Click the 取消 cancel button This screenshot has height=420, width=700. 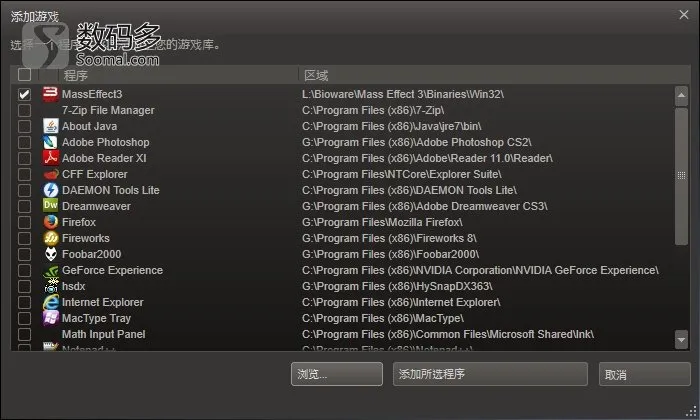[645, 374]
